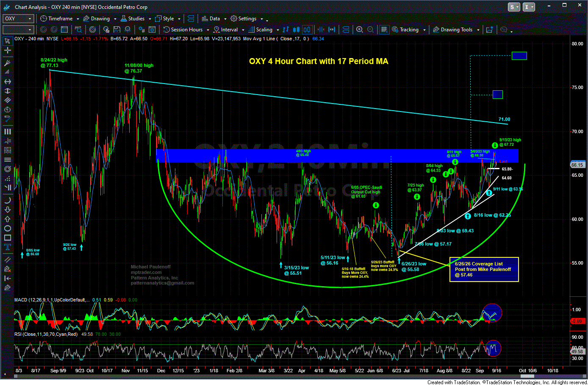Viewport: 588px width, 385px height.
Task: Toggle the data grid icon beside Tracking
Action: click(384, 30)
